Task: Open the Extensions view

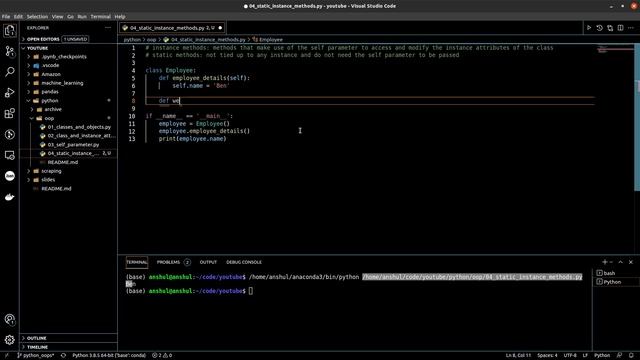Action: (x=10, y=113)
